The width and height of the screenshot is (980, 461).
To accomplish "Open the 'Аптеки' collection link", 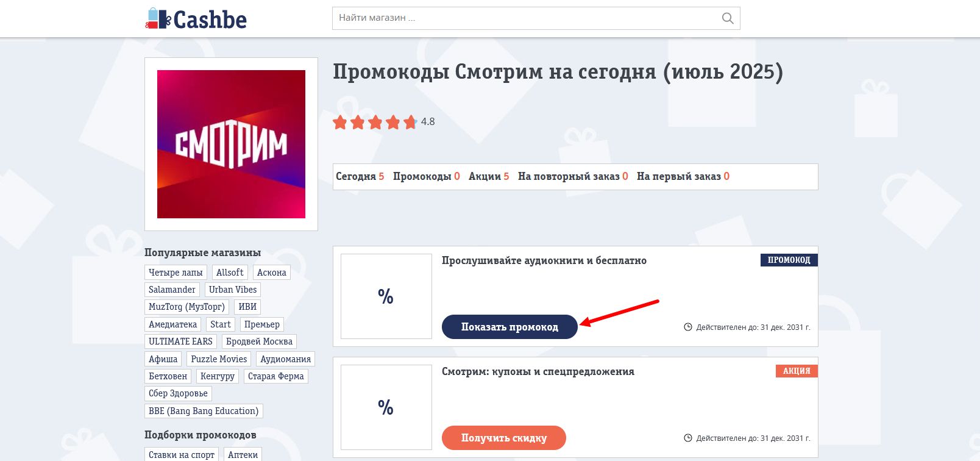I will pos(243,454).
